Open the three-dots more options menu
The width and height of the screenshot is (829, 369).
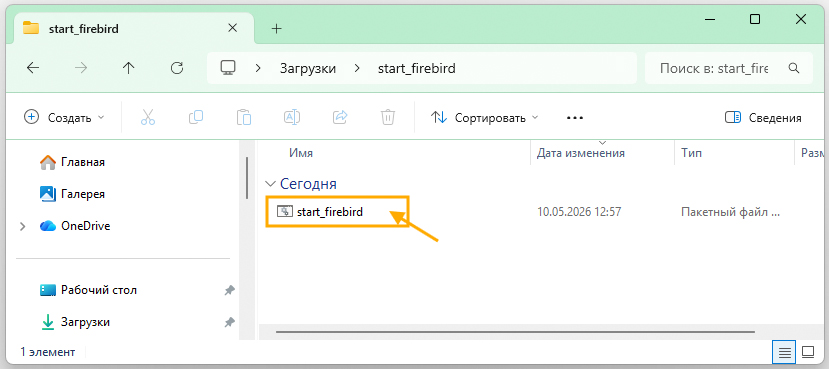(575, 118)
